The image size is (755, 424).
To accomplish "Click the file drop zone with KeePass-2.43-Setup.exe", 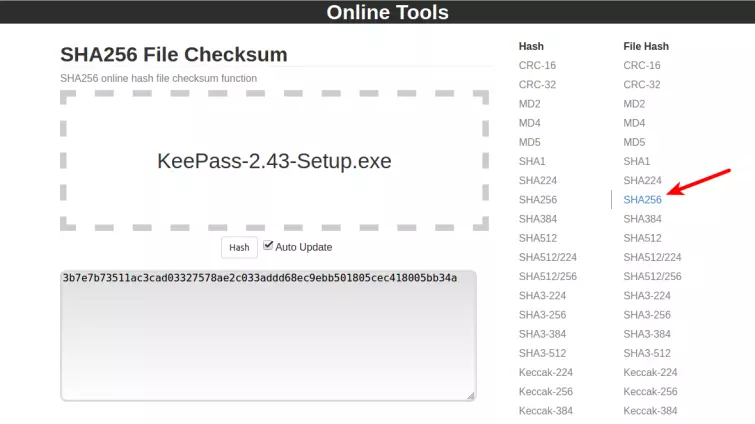I will [275, 161].
